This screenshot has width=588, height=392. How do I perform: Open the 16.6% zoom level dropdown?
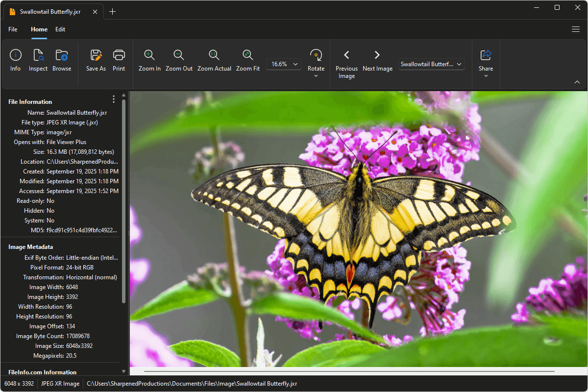pos(284,64)
